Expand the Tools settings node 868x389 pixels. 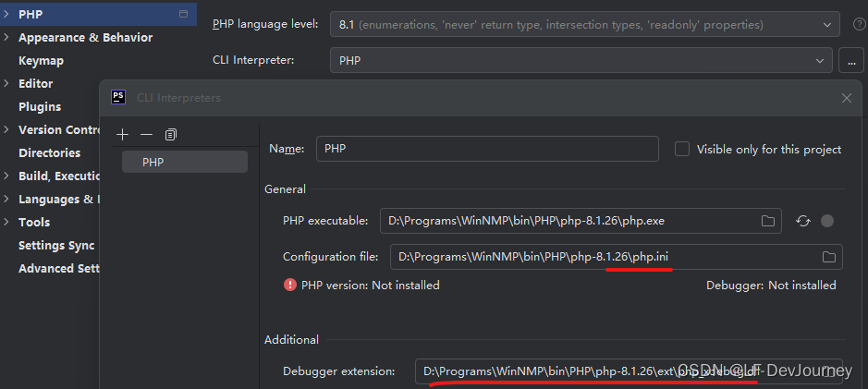pyautogui.click(x=6, y=222)
